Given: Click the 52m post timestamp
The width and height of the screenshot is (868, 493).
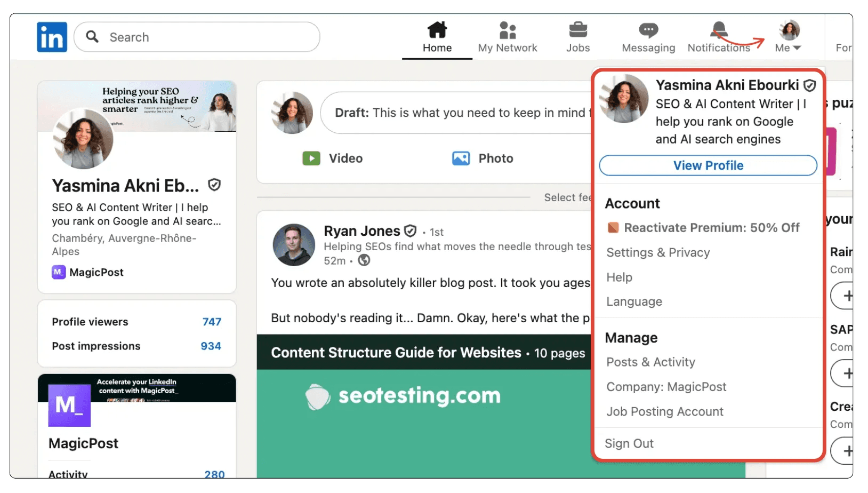Looking at the screenshot, I should pyautogui.click(x=335, y=260).
